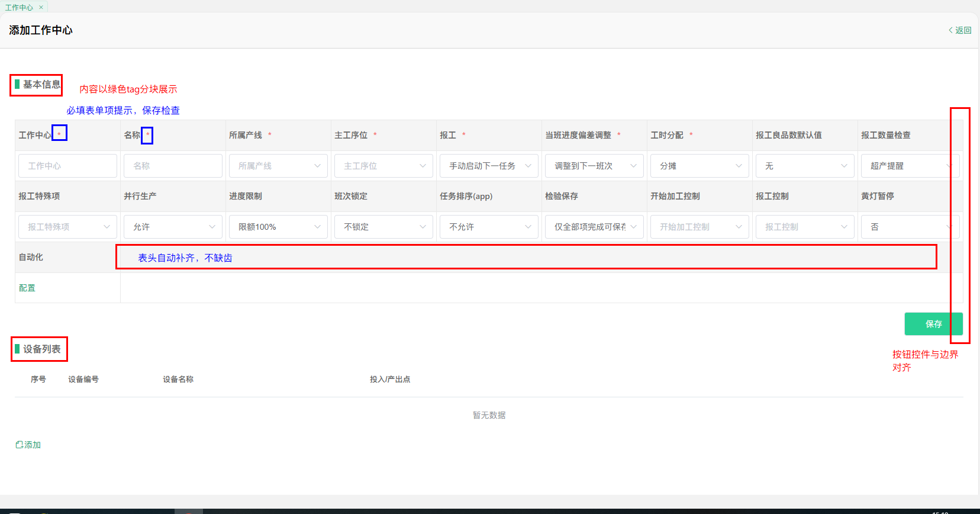
Task: Click the green 保存 button
Action: [933, 324]
